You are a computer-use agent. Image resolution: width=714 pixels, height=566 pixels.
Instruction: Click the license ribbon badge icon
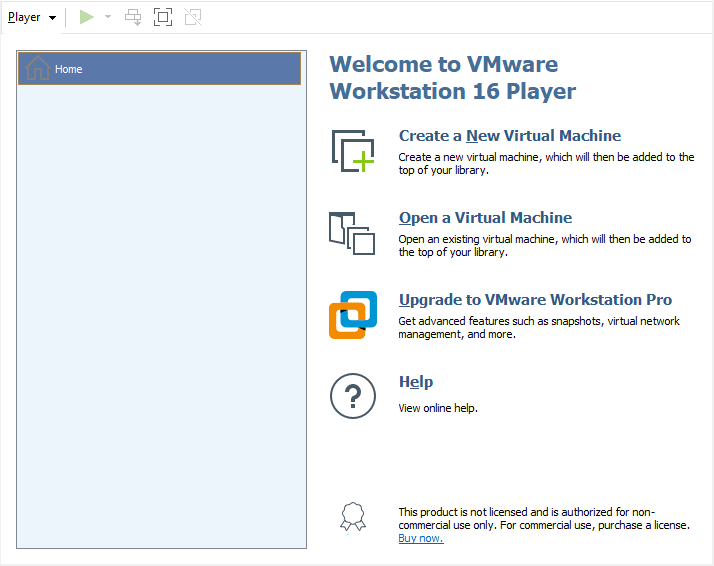click(353, 516)
